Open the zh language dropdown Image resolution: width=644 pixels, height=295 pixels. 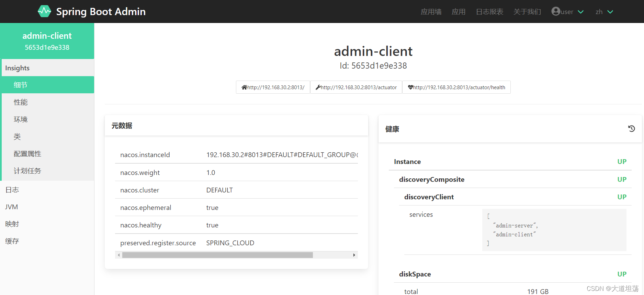(x=605, y=12)
